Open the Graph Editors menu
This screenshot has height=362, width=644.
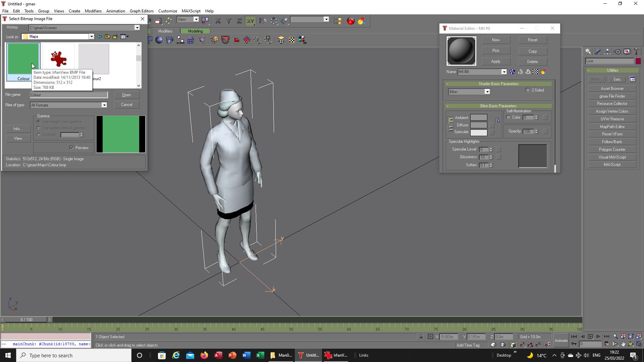[142, 11]
